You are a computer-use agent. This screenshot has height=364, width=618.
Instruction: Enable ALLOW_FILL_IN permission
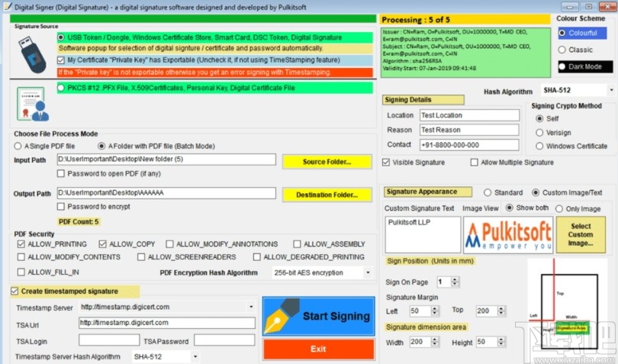[21, 272]
